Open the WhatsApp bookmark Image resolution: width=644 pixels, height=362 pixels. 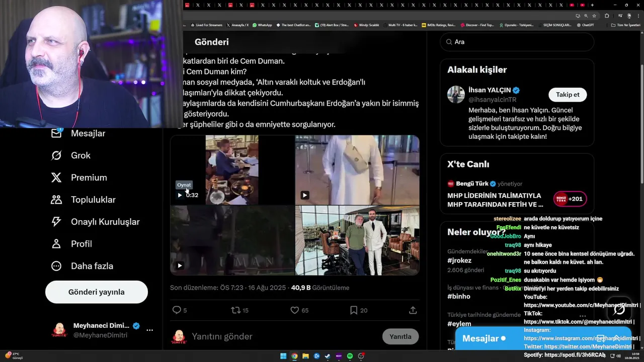pyautogui.click(x=262, y=25)
